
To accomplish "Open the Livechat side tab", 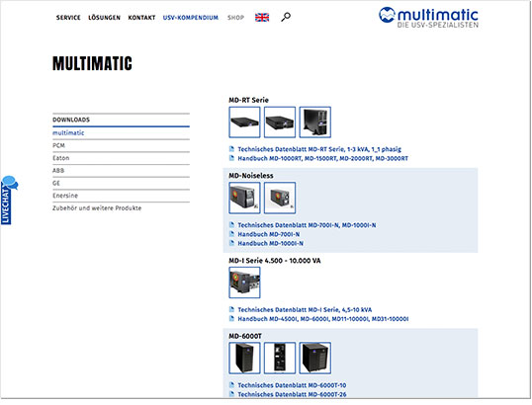I will [9, 200].
